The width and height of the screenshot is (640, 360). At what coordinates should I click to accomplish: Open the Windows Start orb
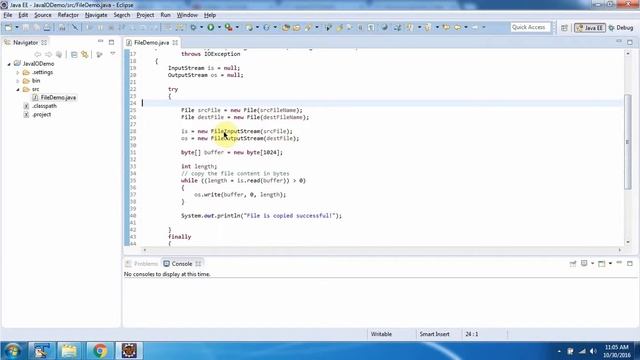[x=13, y=351]
